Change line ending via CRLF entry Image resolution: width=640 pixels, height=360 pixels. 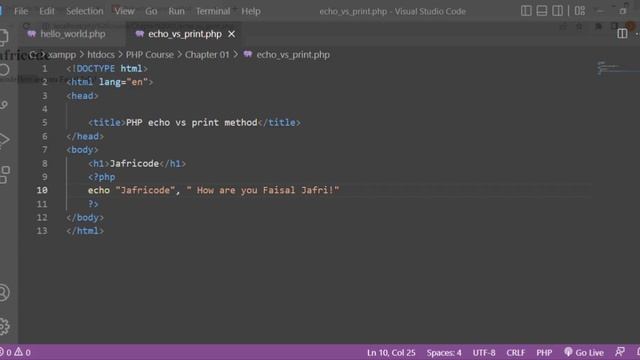point(516,352)
